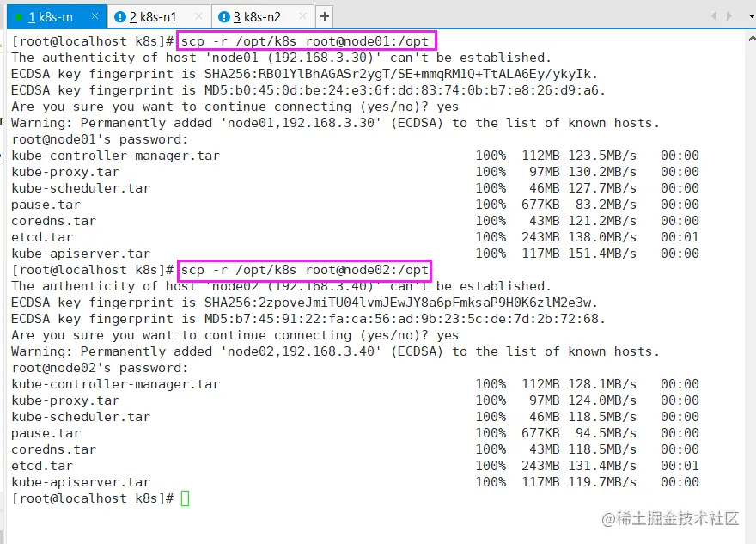The image size is (756, 544).
Task: Click the first 'kube-controller-manager.tar' file name
Action: [116, 156]
